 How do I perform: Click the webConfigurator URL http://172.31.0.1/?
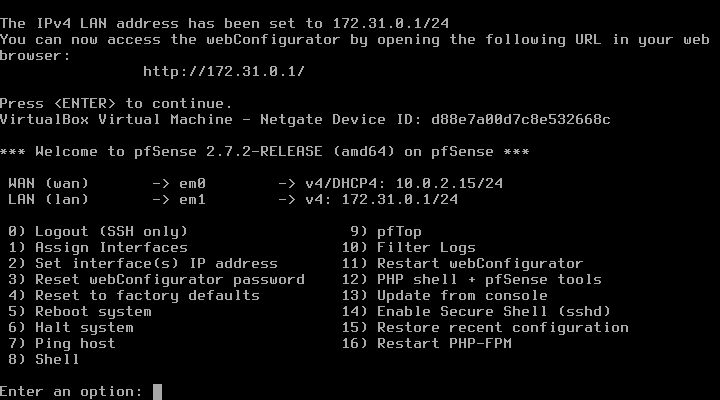coord(224,72)
